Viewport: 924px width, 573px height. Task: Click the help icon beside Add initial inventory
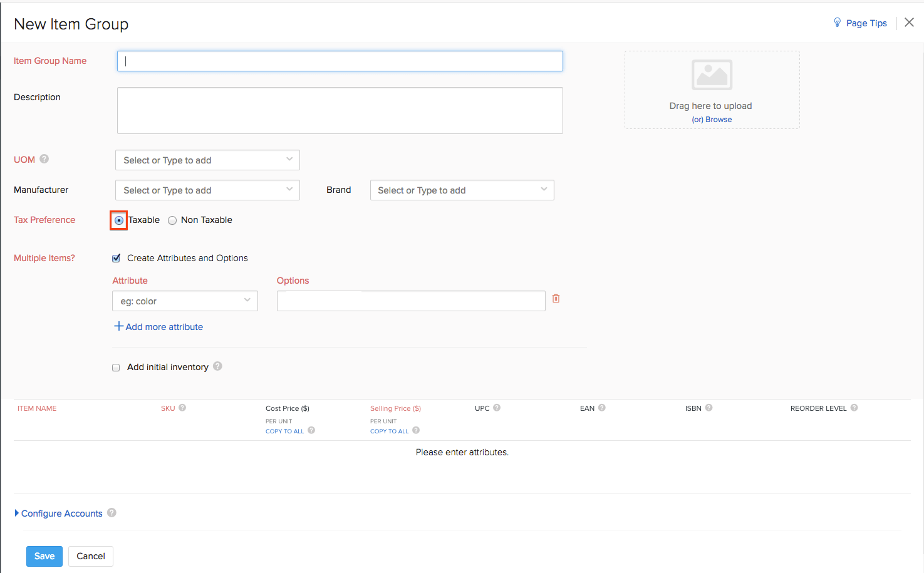coord(217,366)
